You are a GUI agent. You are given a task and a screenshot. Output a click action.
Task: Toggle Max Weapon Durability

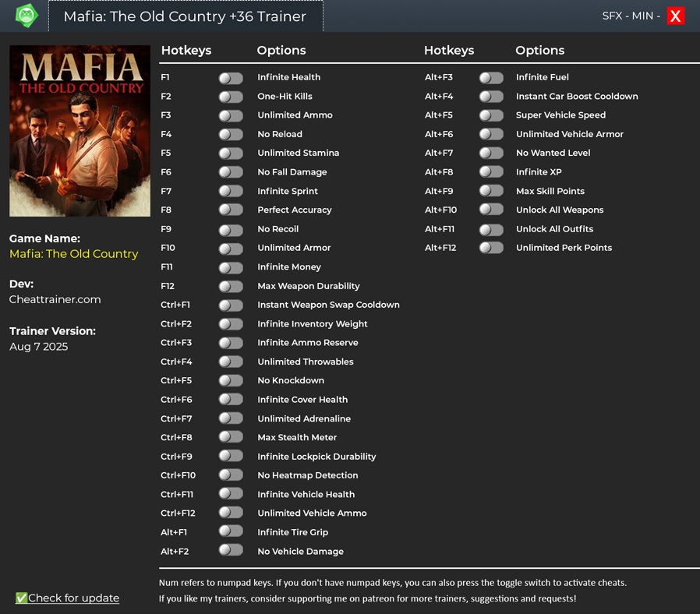(x=231, y=287)
